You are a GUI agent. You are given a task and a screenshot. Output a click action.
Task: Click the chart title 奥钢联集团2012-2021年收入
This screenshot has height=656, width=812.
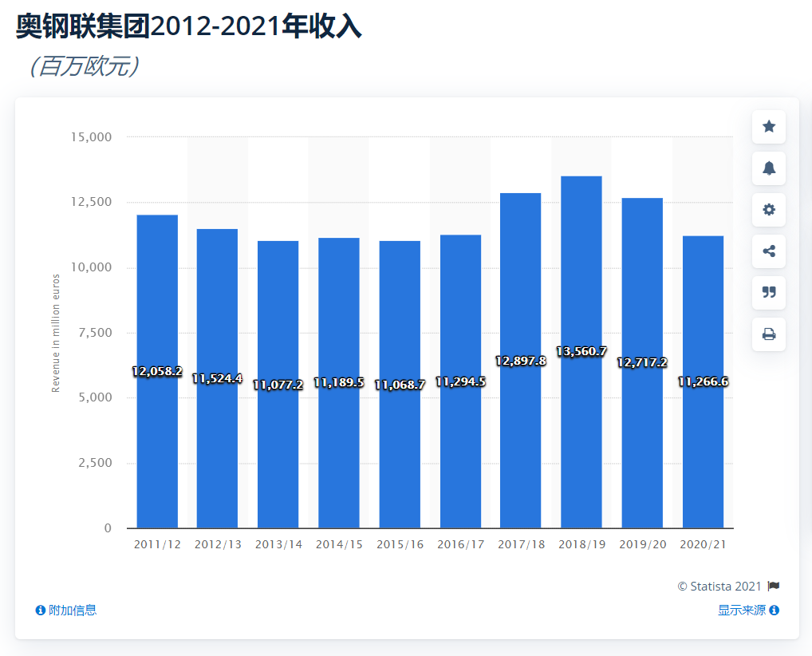188,26
